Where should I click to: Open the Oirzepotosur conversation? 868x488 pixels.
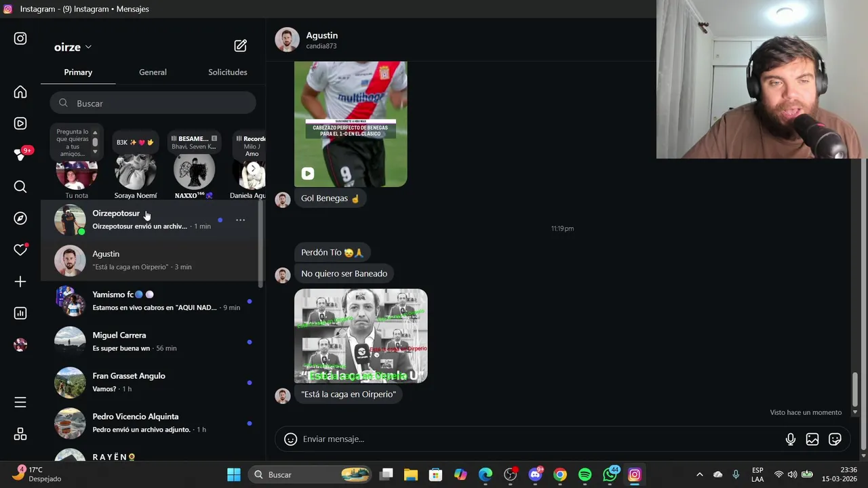click(151, 220)
